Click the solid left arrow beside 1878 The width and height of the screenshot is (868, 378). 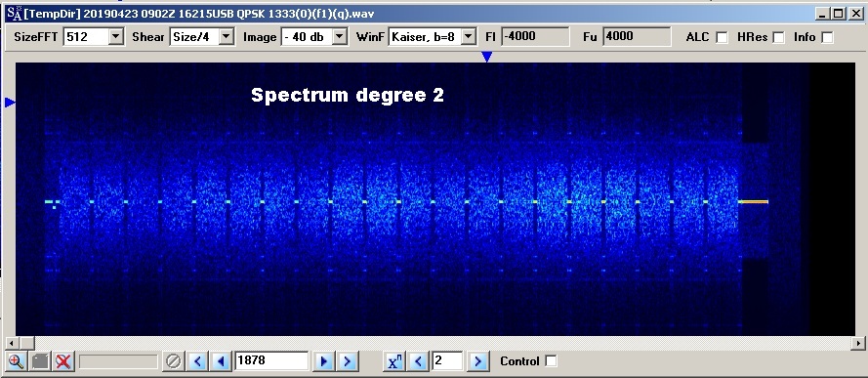(221, 361)
